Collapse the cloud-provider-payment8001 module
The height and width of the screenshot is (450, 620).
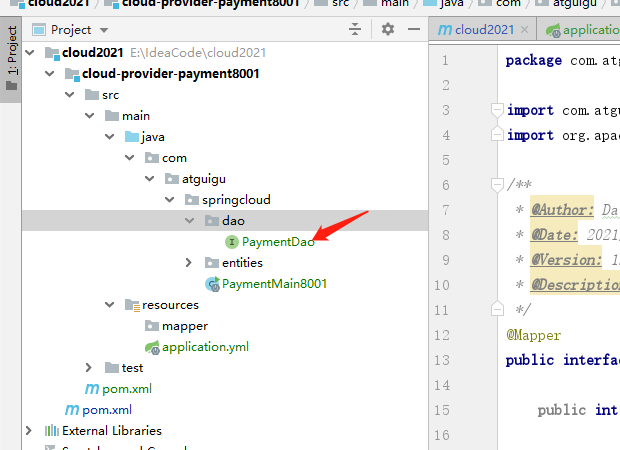pos(50,74)
